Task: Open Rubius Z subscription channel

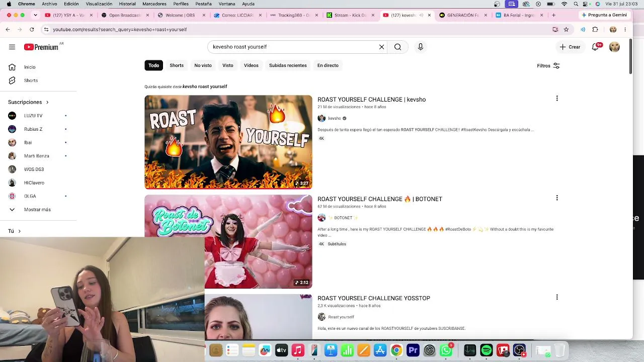Action: click(33, 129)
